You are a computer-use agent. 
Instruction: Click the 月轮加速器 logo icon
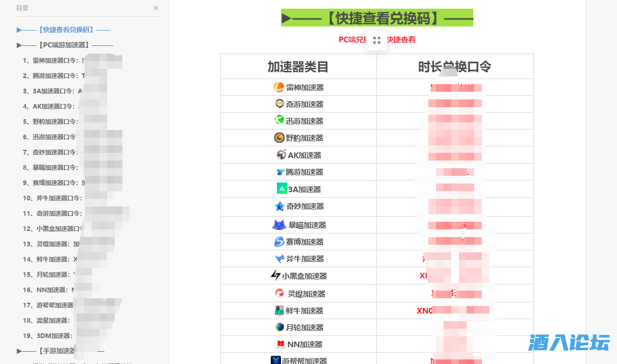coord(279,327)
